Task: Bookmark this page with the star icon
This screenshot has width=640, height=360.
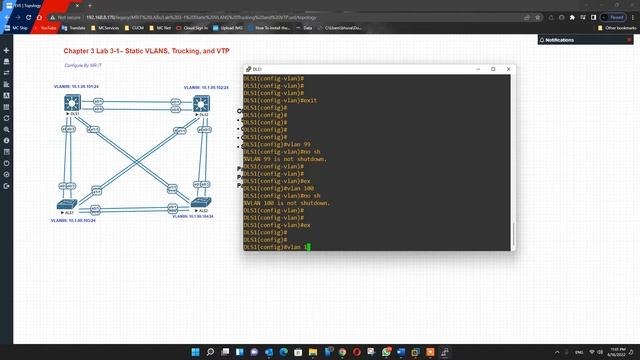Action: coord(538,18)
